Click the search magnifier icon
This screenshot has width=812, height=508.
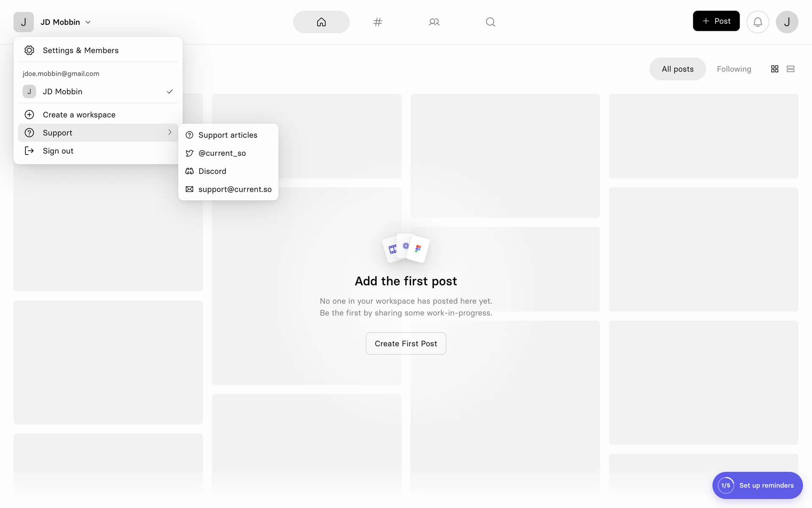pyautogui.click(x=490, y=22)
